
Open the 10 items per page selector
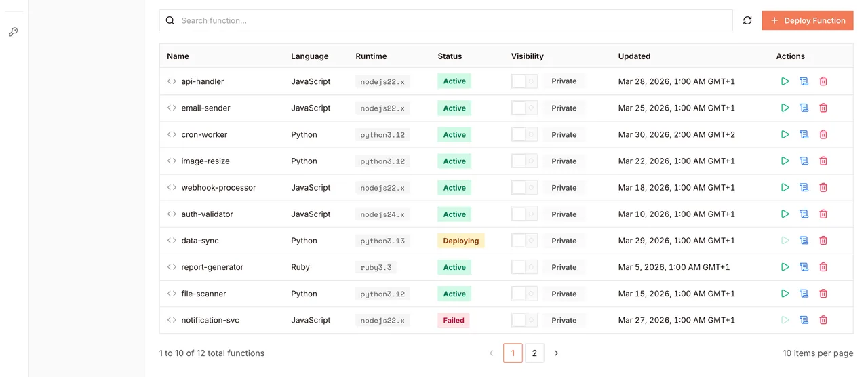[818, 353]
